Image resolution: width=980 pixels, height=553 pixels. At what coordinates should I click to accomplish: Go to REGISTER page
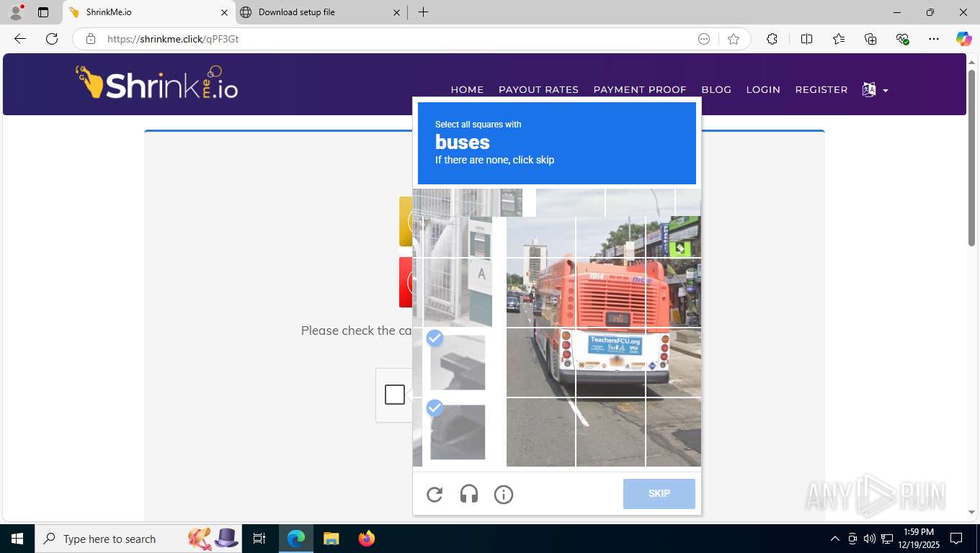pyautogui.click(x=821, y=89)
